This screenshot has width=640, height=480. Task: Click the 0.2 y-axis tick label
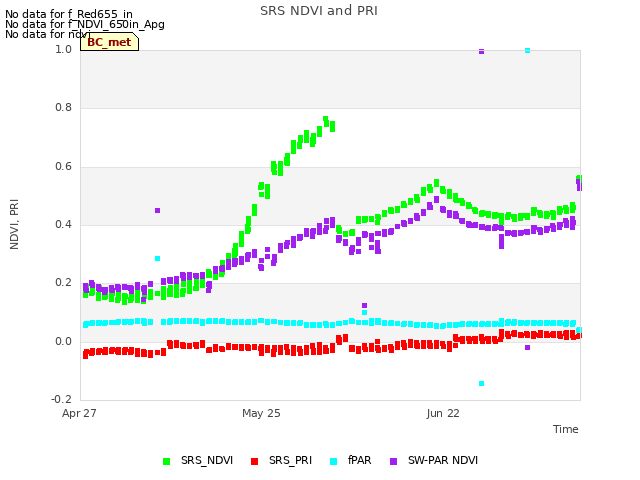63,282
